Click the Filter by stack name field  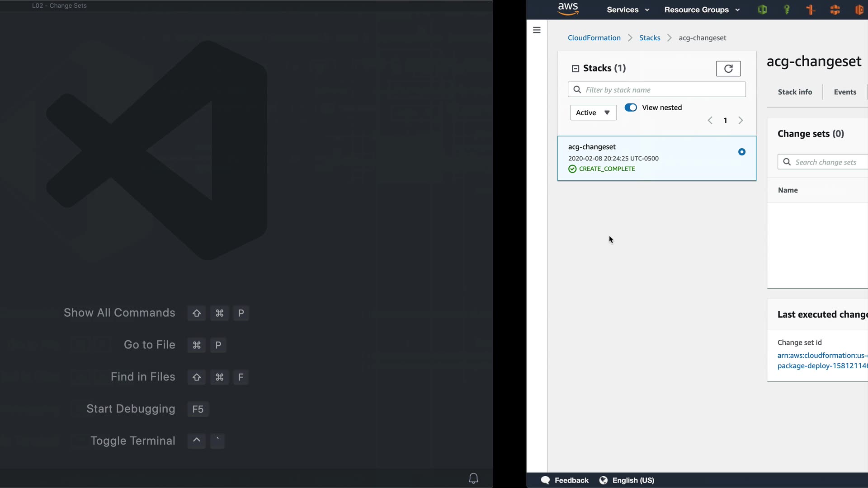pyautogui.click(x=662, y=89)
